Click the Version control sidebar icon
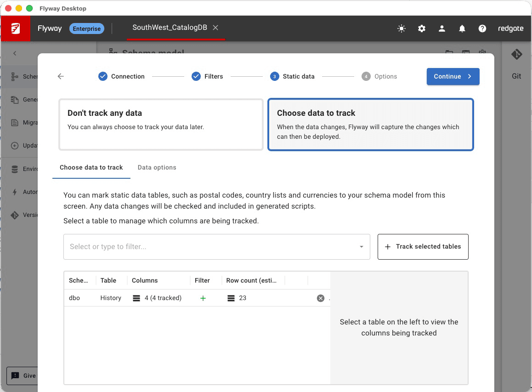The width and height of the screenshot is (532, 392). point(15,215)
